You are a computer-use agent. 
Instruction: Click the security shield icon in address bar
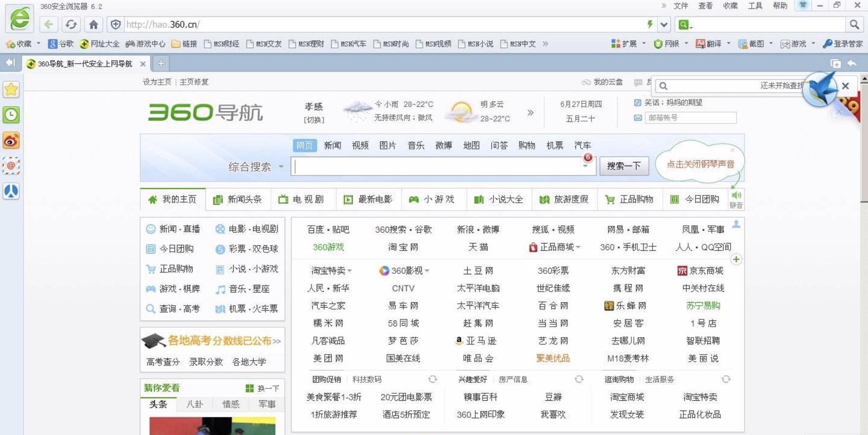point(116,24)
